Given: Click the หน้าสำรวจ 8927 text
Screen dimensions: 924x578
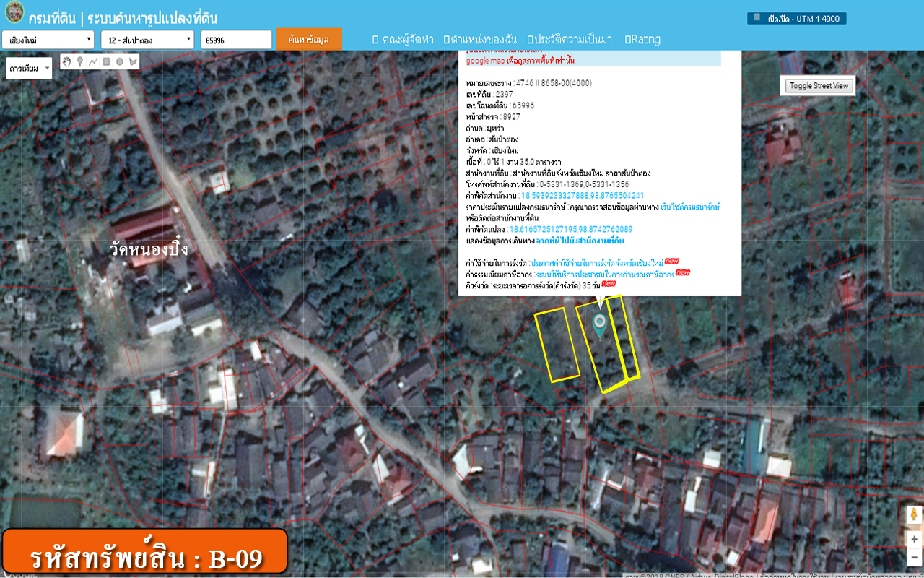Looking at the screenshot, I should (493, 116).
